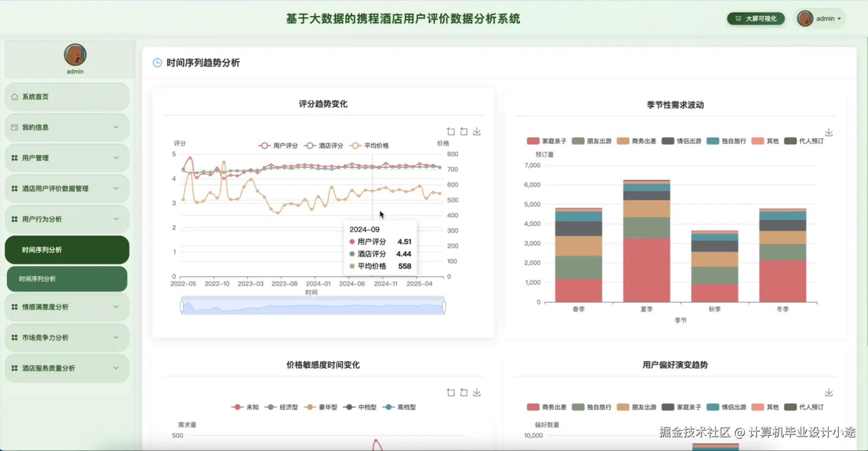The image size is (868, 451).
Task: Click the download icon on 季节性需求波动 chart
Action: click(828, 132)
